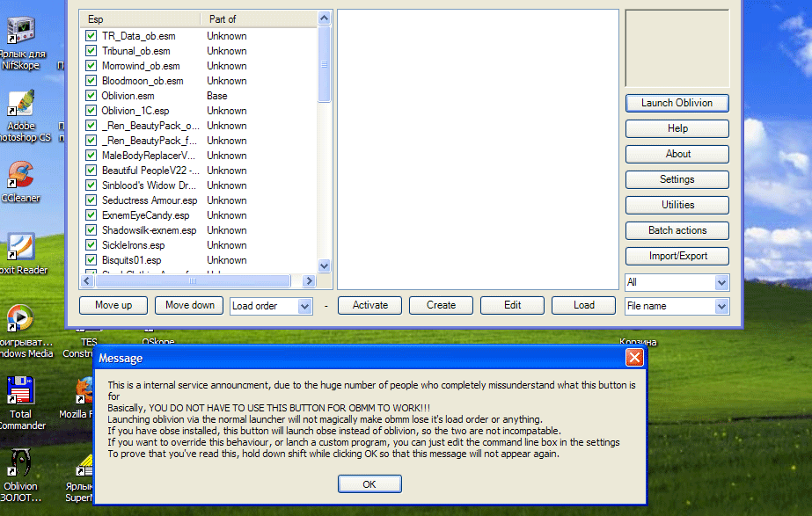
Task: Disable the Seductress Armour.esp checkbox
Action: [x=91, y=200]
